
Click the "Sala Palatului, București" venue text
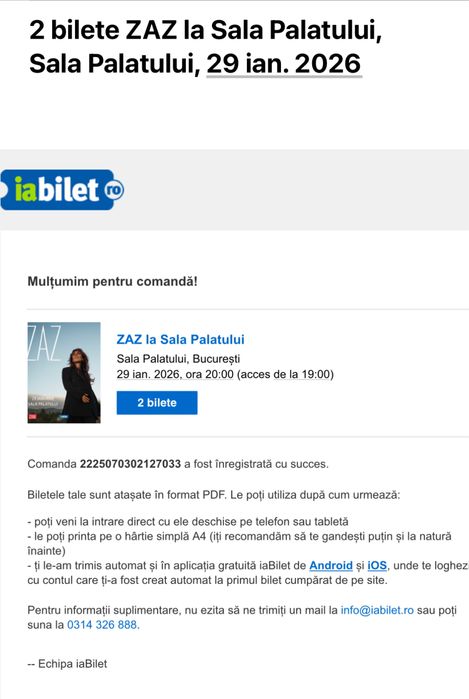pos(178,358)
